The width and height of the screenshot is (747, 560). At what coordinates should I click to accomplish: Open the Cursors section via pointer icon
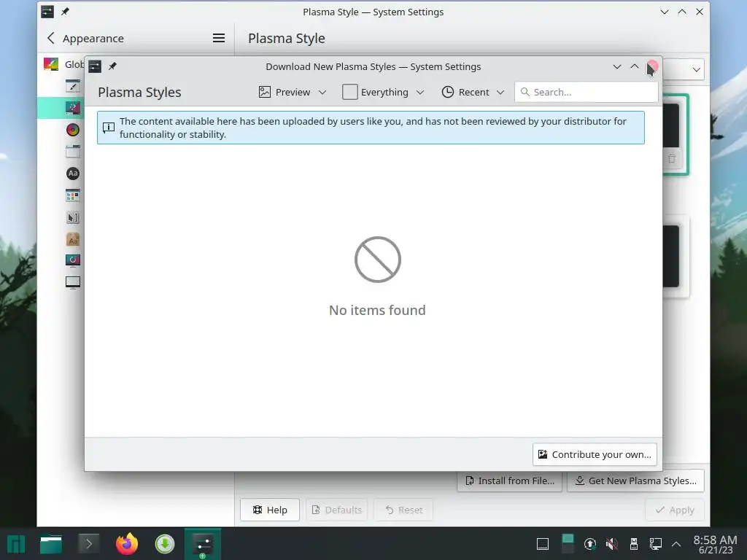coord(73,217)
